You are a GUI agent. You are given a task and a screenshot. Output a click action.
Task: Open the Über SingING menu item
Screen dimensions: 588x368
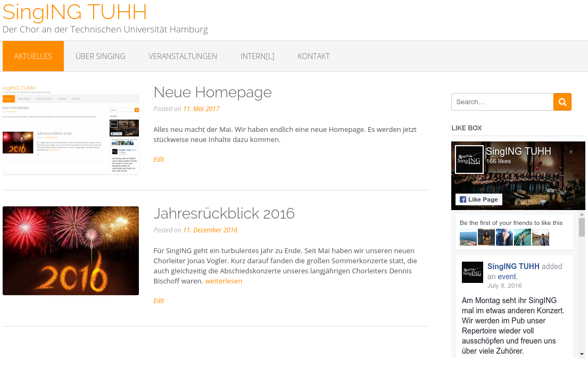(x=101, y=56)
